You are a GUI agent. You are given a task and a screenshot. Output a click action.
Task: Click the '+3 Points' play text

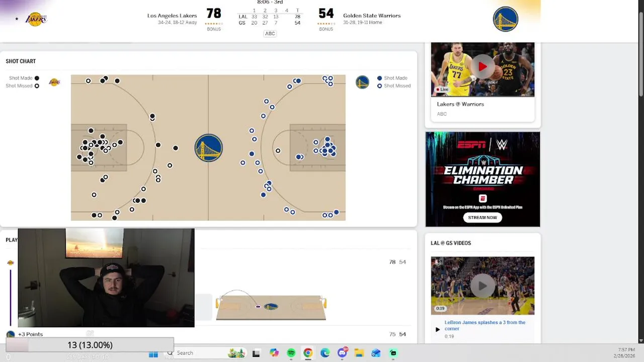[x=30, y=334]
